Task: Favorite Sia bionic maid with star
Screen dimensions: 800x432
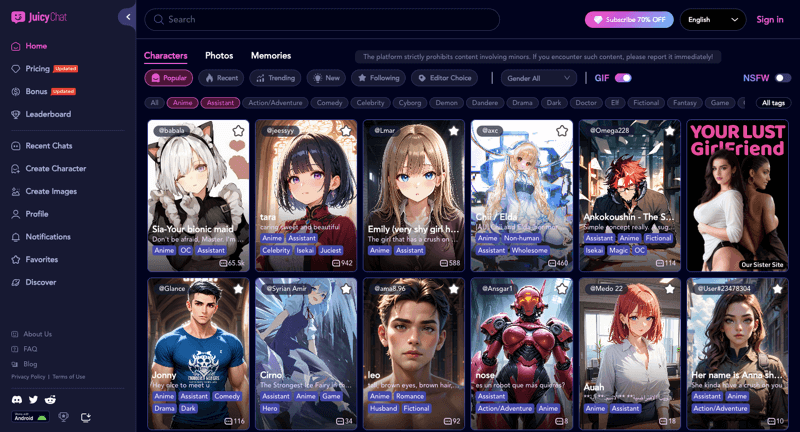Action: (x=238, y=131)
